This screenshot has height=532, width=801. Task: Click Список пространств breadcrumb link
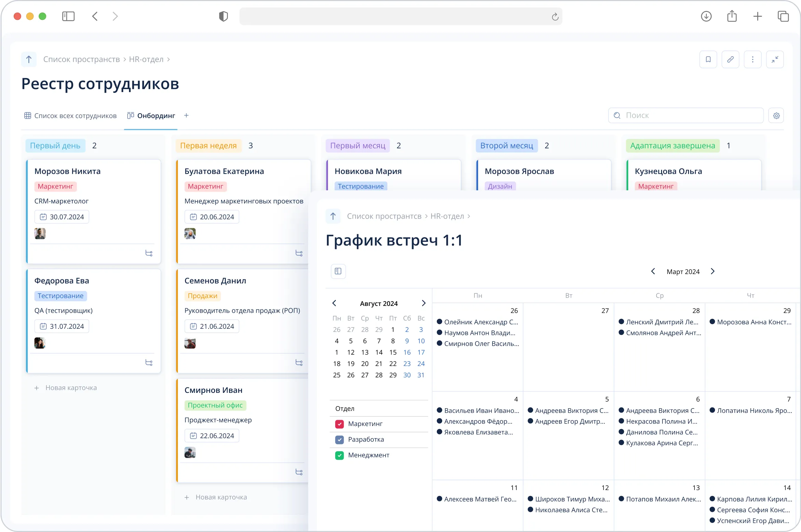click(x=82, y=59)
